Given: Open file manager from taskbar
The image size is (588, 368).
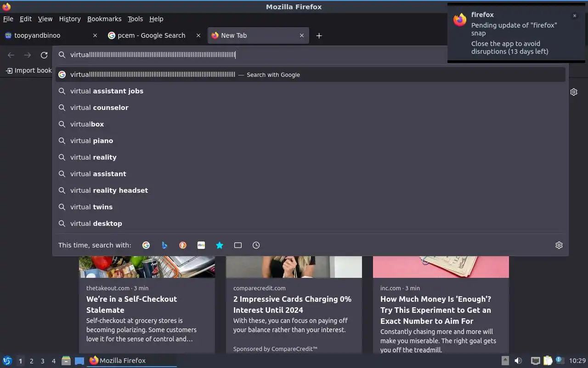Looking at the screenshot, I should [x=66, y=361].
